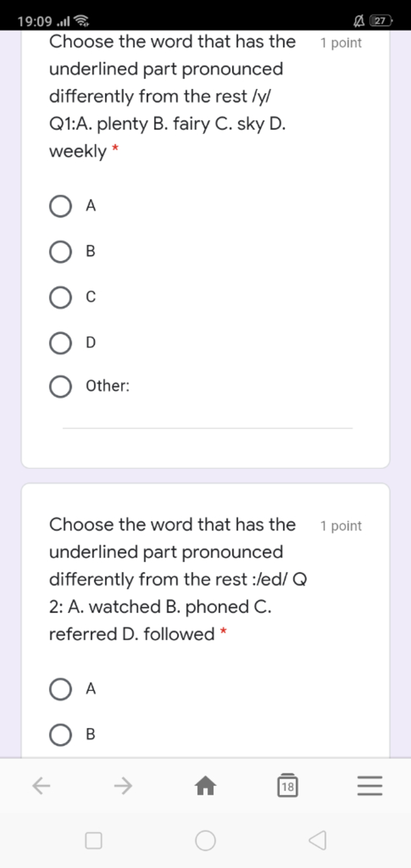Screen dimensions: 411x868
Task: Tap the Q2 question text about /ed/
Action: pyautogui.click(x=178, y=579)
